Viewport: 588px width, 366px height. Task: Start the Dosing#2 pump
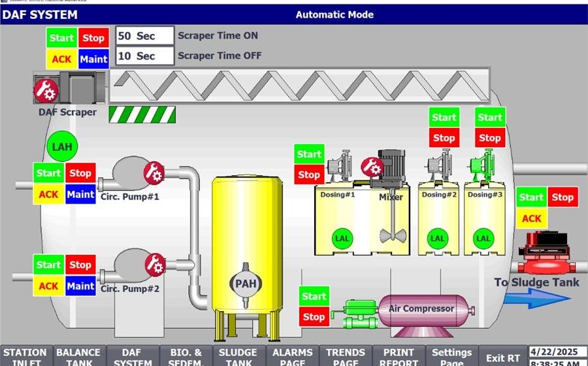(x=444, y=118)
